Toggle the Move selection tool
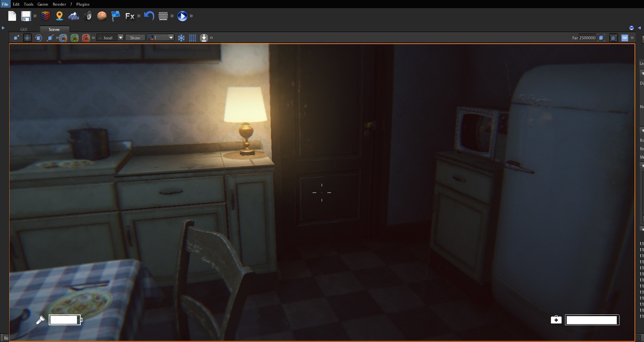This screenshot has width=644, height=342. [x=27, y=38]
